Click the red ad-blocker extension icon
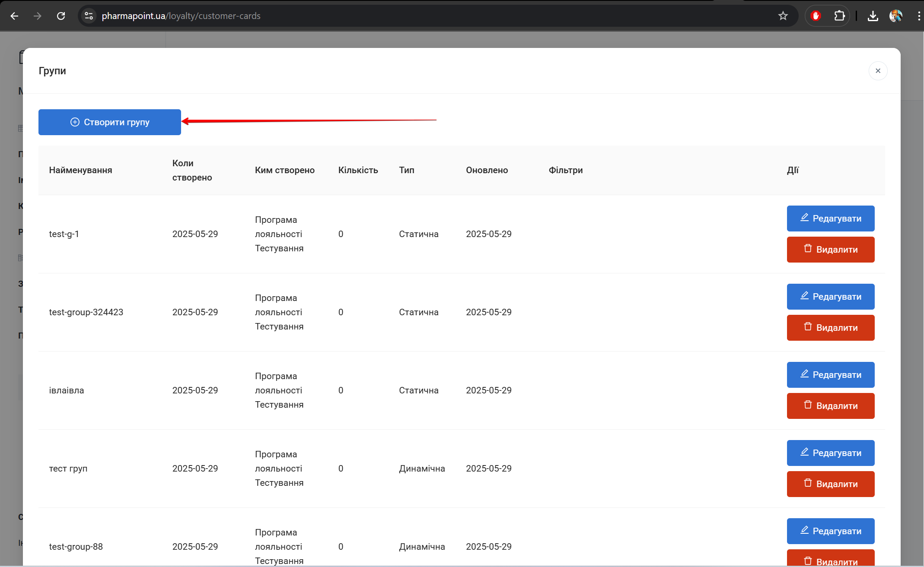Image resolution: width=924 pixels, height=567 pixels. pos(816,16)
